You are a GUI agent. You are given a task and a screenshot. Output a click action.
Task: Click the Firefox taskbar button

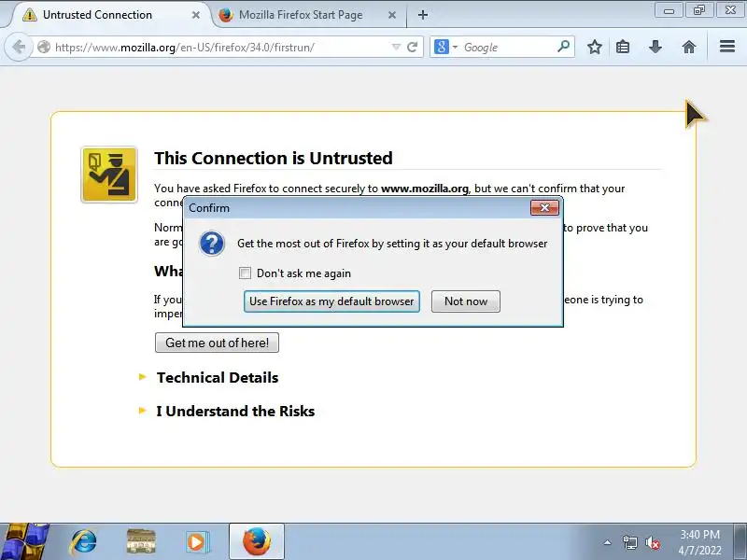coord(257,542)
